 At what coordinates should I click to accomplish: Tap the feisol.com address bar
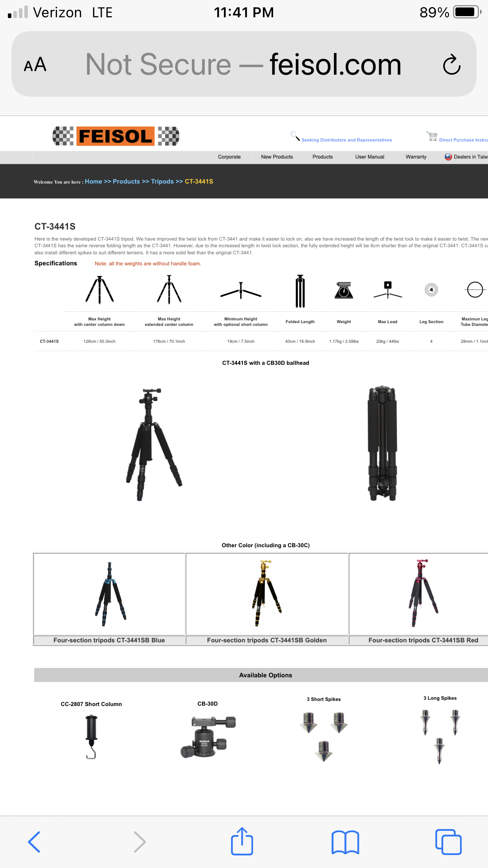pyautogui.click(x=244, y=64)
